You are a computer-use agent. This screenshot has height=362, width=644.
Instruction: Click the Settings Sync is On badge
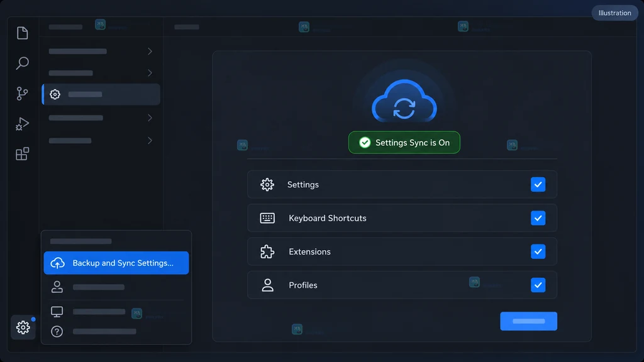pyautogui.click(x=404, y=143)
